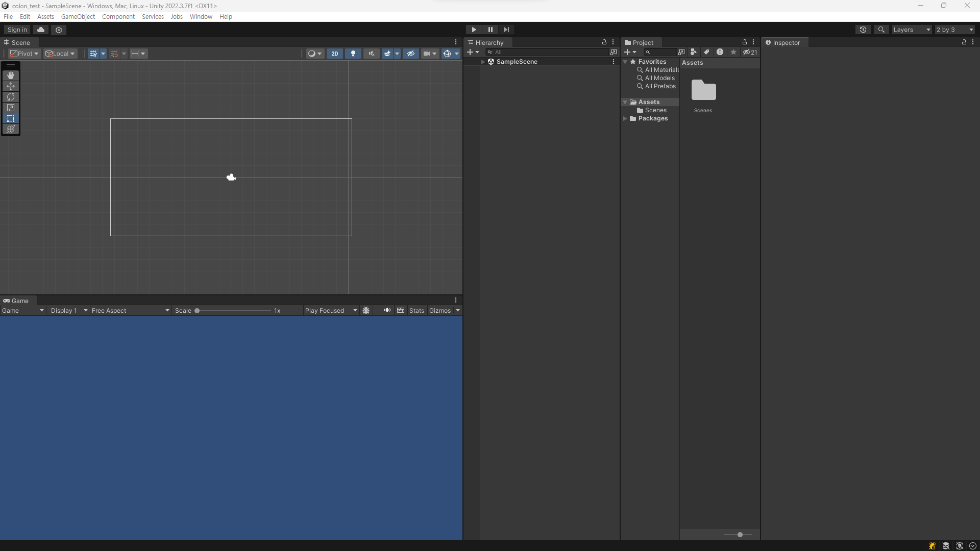Click the favorites star icon in Project toolbar
The width and height of the screenshot is (980, 551).
pos(733,52)
